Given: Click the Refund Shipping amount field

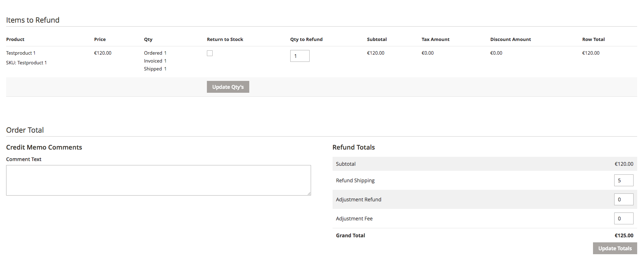Looking at the screenshot, I should [623, 180].
